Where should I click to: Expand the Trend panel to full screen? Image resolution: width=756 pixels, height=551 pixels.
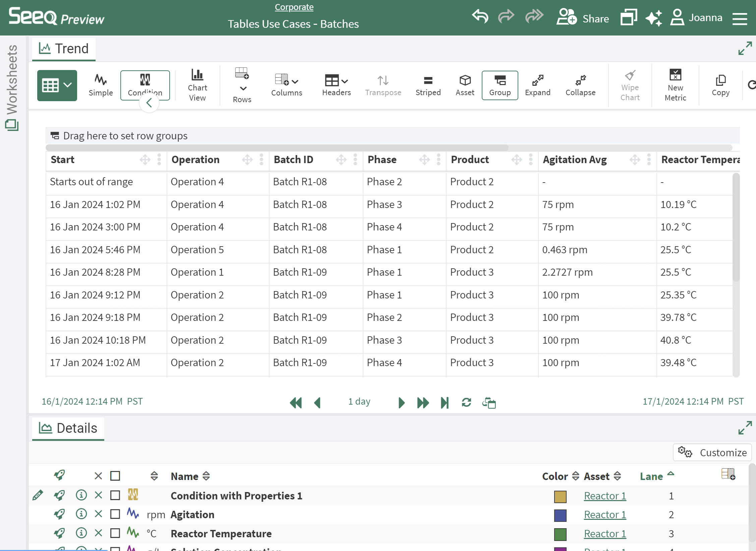(745, 48)
